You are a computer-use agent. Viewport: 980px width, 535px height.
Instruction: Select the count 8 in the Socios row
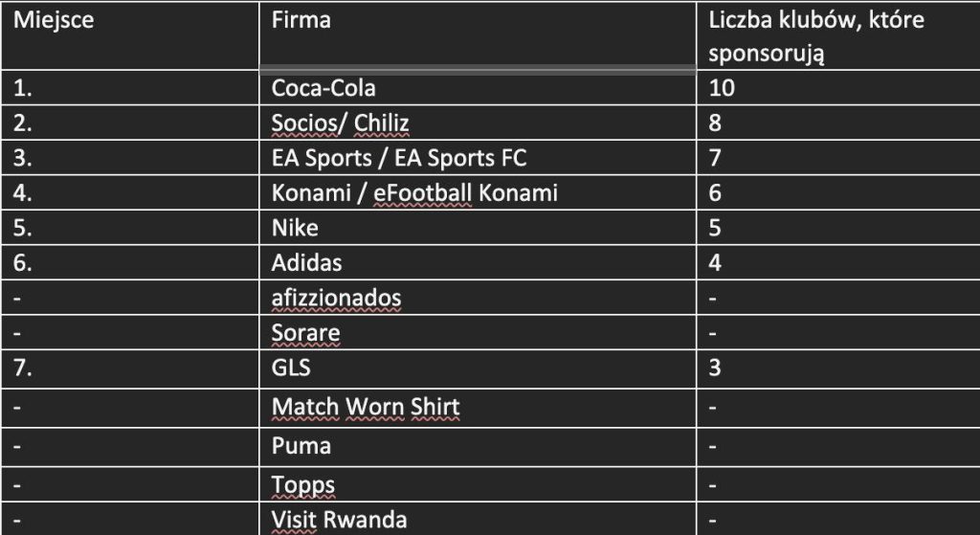point(715,123)
